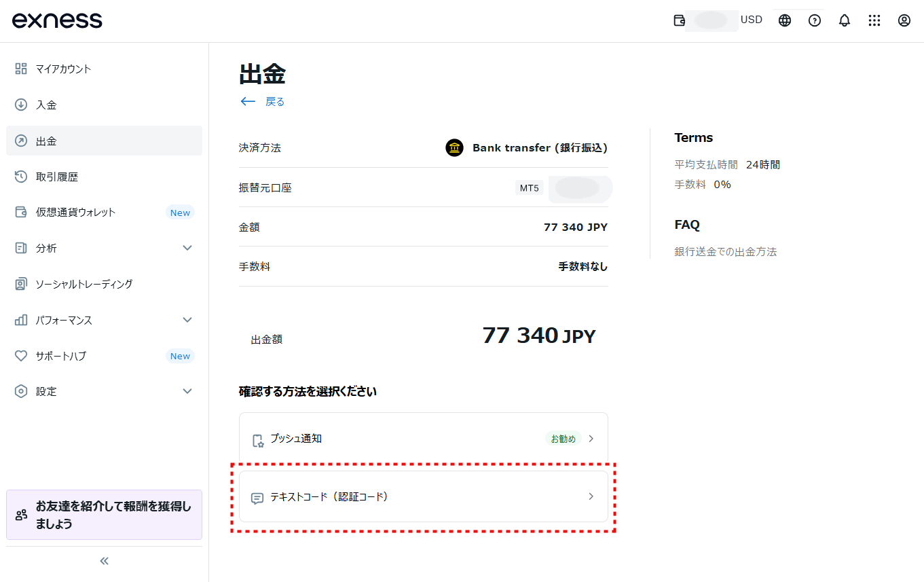The height and width of the screenshot is (582, 924).
Task: Click the 戻る back link
Action: point(275,102)
